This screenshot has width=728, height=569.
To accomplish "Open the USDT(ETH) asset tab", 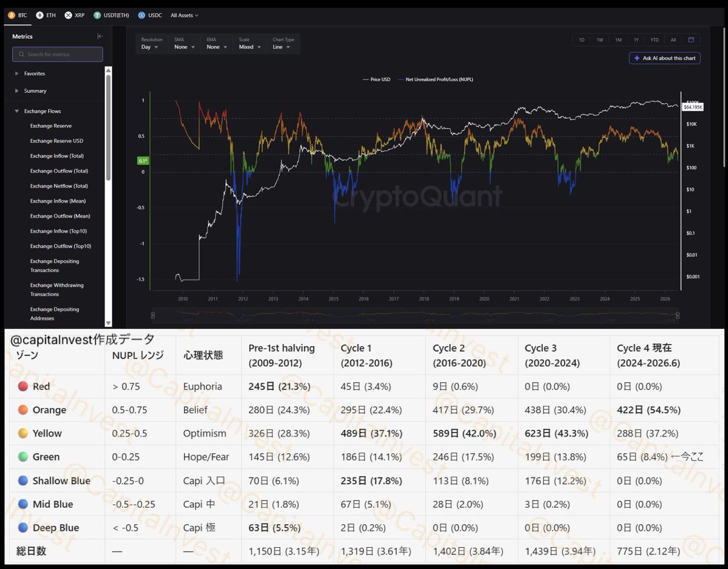I will tap(112, 15).
